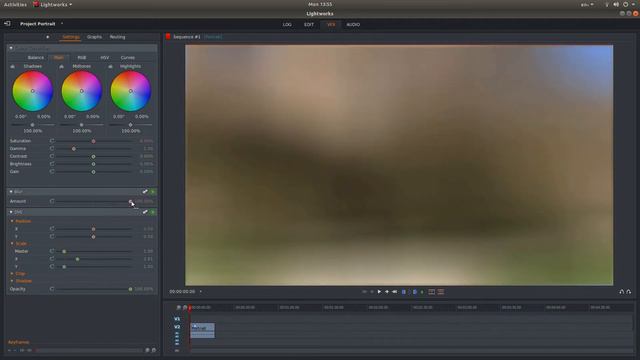The image size is (640, 360).
Task: Toggle the keyframe icon for Contrast
Action: (x=52, y=156)
